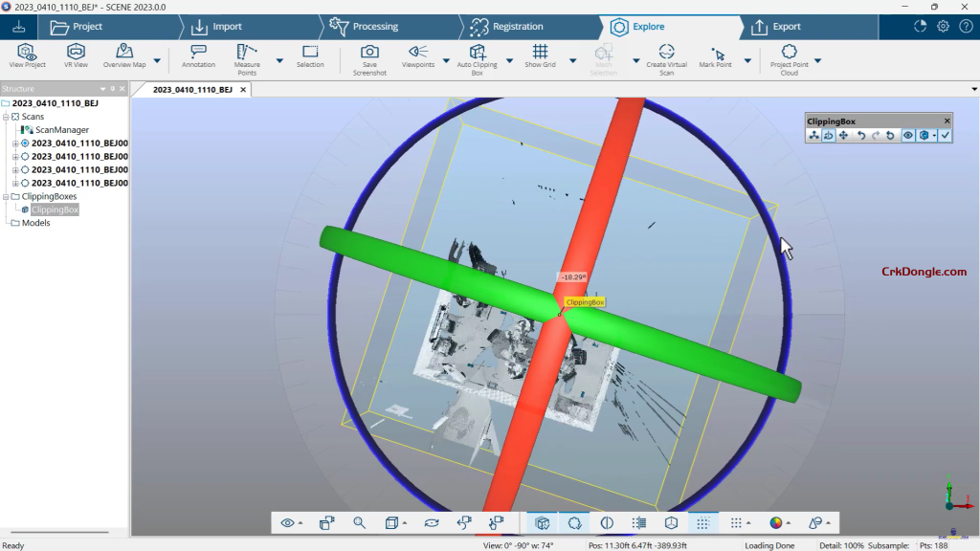The image size is (980, 551).
Task: Click the ClippingBox rotate mode icon
Action: pyautogui.click(x=828, y=136)
